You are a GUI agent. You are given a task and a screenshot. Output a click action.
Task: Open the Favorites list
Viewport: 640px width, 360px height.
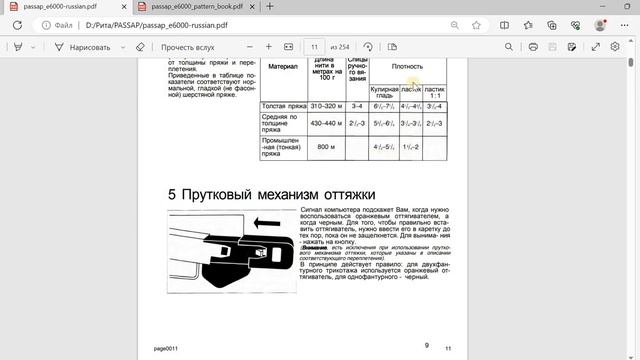528,25
